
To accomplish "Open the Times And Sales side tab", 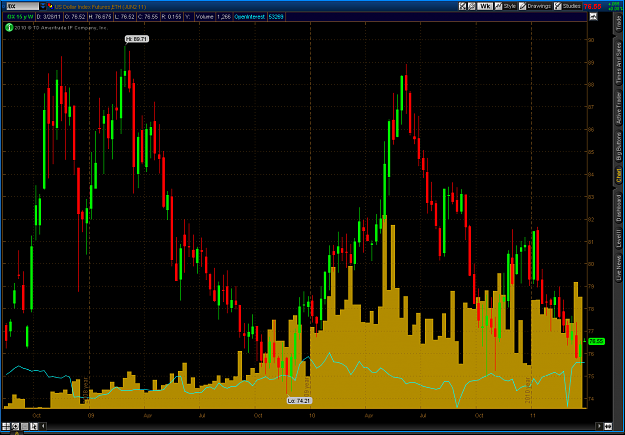I will pos(619,63).
